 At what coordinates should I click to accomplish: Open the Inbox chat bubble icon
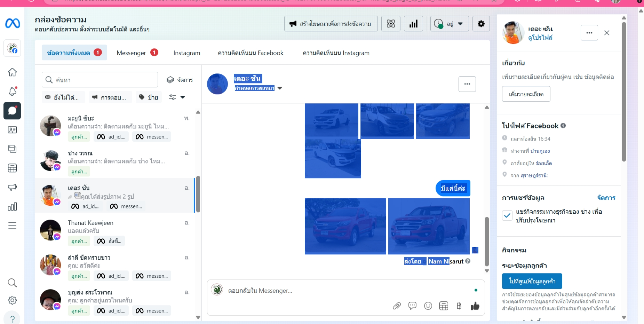click(12, 111)
